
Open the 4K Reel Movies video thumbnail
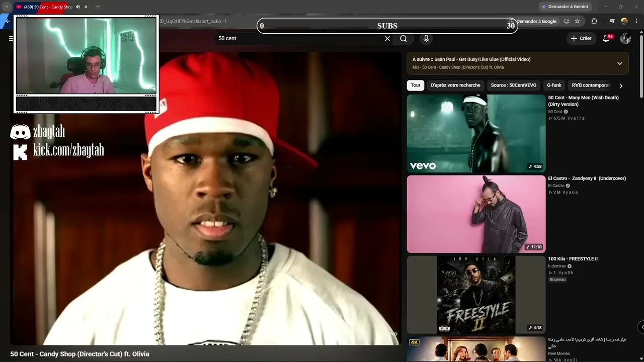476,349
